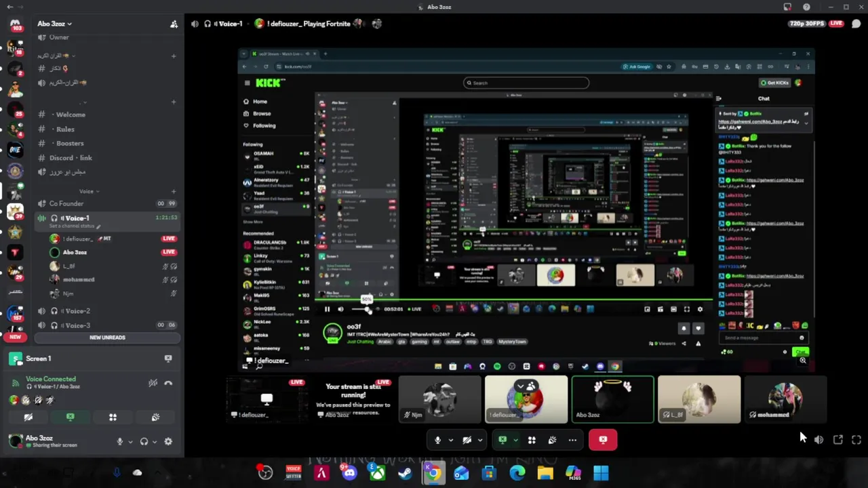Open the chat panel icon at top right

(856, 24)
